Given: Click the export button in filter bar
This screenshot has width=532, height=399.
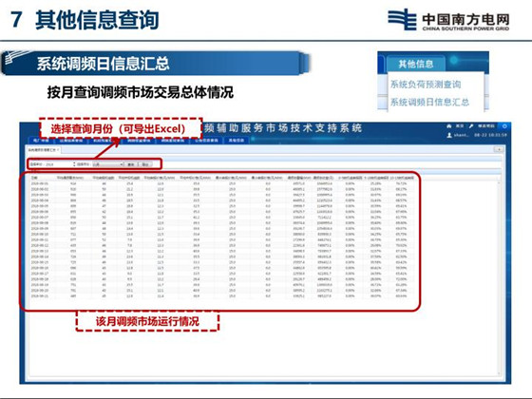Looking at the screenshot, I should 144,164.
